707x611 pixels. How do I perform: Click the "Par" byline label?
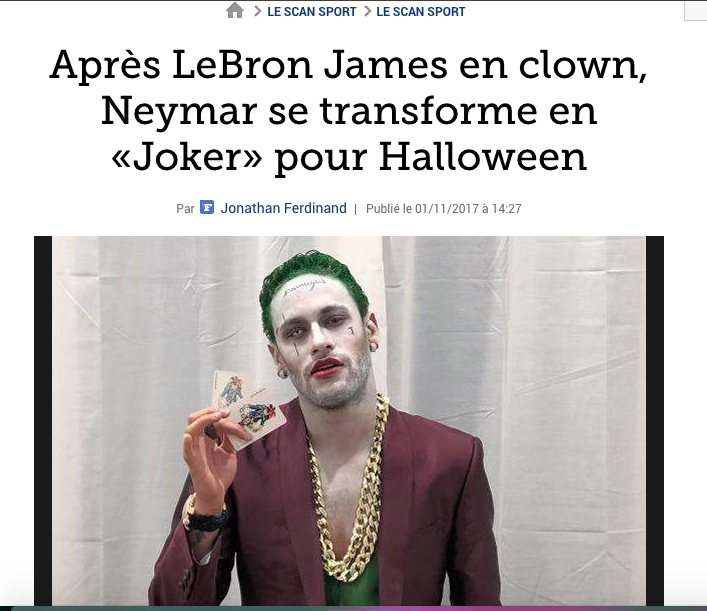click(185, 209)
